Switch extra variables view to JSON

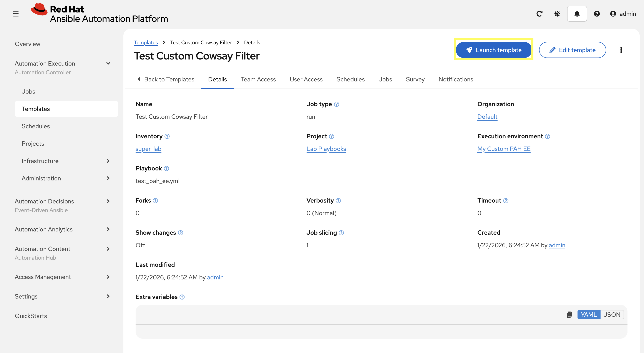[x=612, y=315]
